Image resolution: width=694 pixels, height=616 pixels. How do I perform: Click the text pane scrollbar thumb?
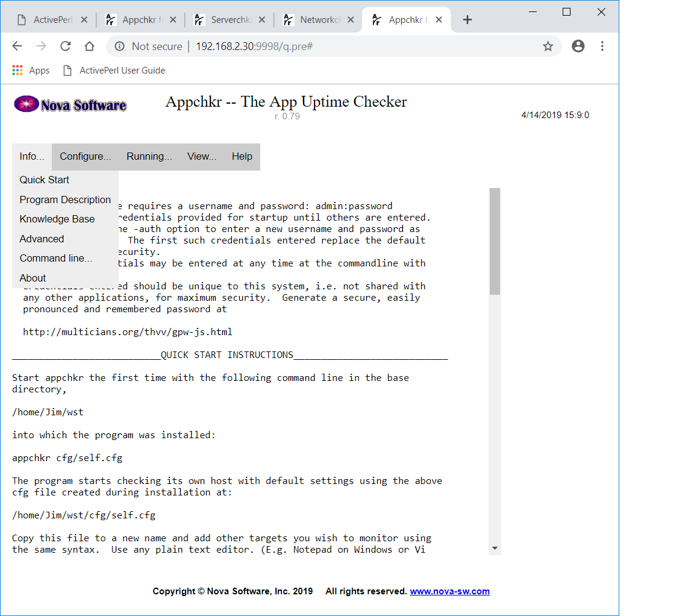(495, 241)
